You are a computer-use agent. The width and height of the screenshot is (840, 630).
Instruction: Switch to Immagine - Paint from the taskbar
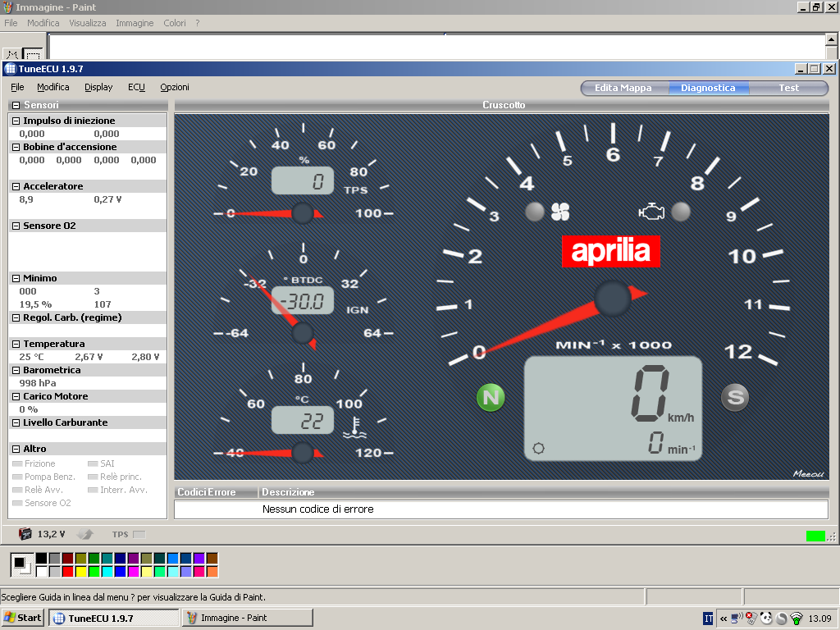point(248,619)
